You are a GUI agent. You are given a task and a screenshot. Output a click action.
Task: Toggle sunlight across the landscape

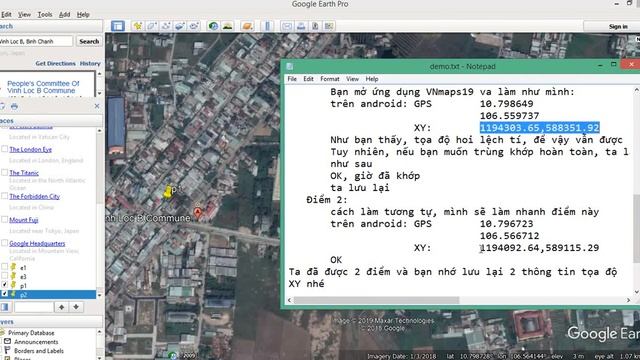point(227,26)
